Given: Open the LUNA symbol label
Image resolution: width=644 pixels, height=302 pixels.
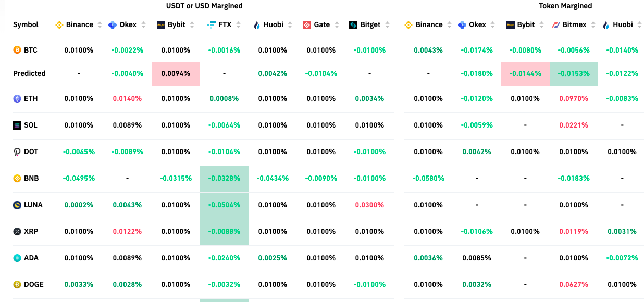Looking at the screenshot, I should click(33, 205).
